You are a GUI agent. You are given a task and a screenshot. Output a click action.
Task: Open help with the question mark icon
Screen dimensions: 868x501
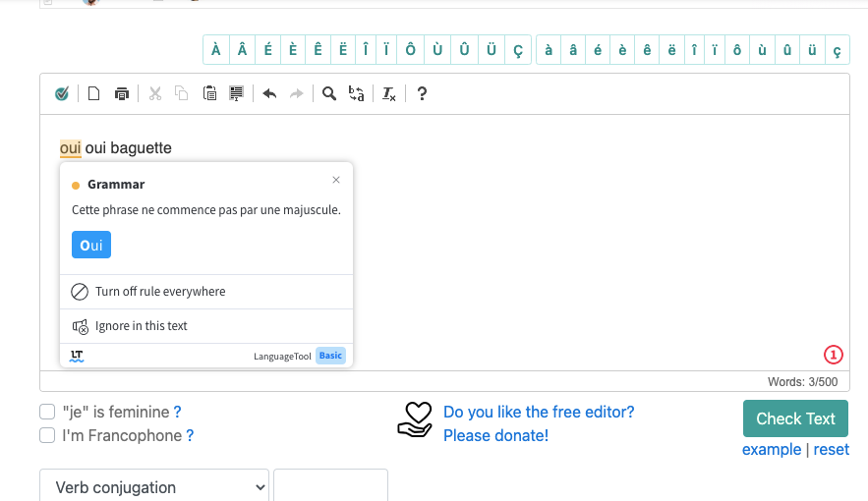422,94
